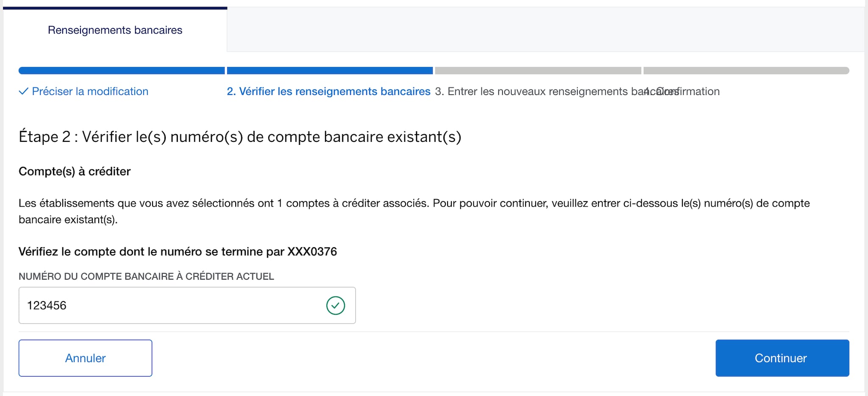Viewport: 868px width, 396px height.
Task: Select the text 123456 in the field
Action: pyautogui.click(x=47, y=305)
